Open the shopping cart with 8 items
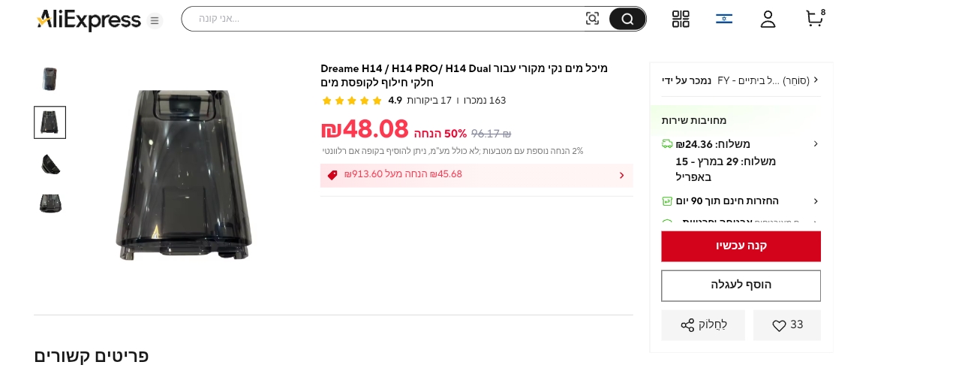980x374 pixels. 814,19
